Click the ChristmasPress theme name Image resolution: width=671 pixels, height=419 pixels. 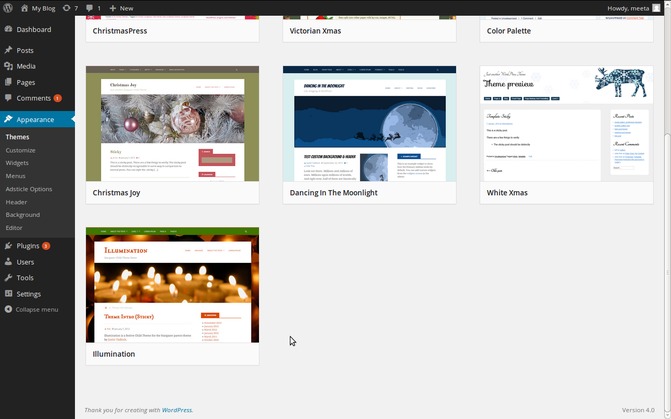[120, 31]
